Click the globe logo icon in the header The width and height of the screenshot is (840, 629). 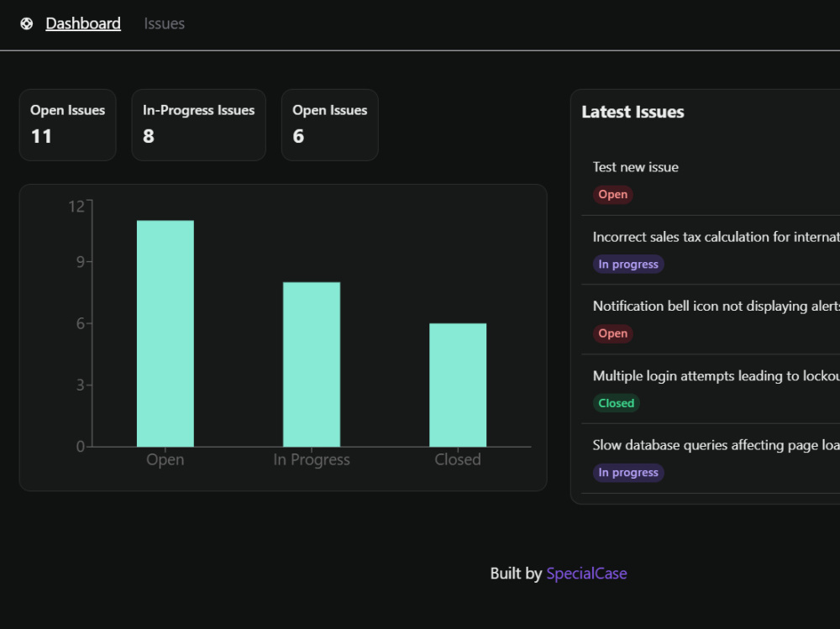27,24
